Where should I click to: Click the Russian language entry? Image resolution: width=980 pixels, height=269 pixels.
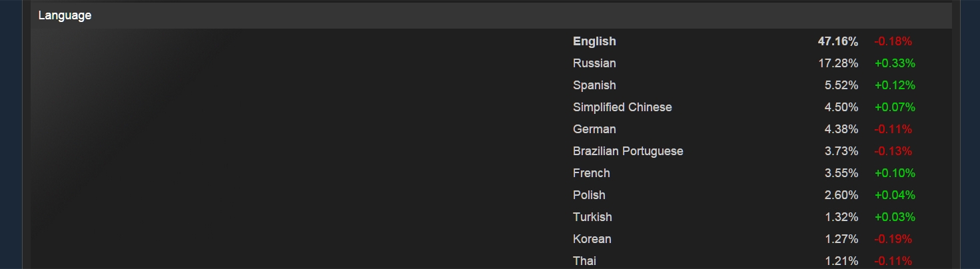(594, 63)
